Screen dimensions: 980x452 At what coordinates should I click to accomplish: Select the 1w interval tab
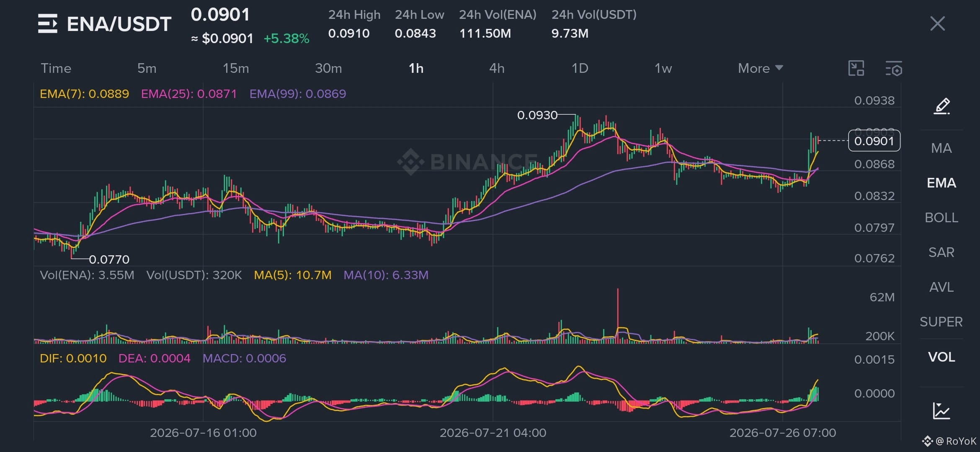tap(663, 68)
